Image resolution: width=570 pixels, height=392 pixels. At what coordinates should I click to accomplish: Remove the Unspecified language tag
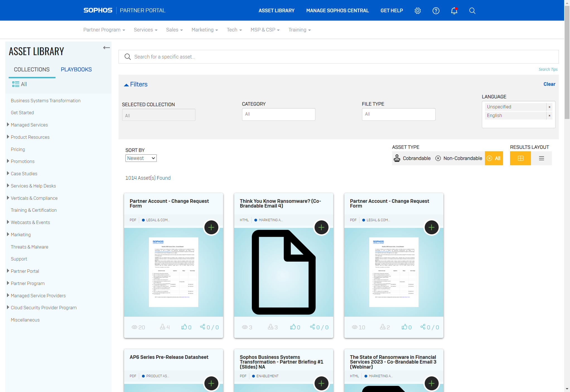coord(549,107)
